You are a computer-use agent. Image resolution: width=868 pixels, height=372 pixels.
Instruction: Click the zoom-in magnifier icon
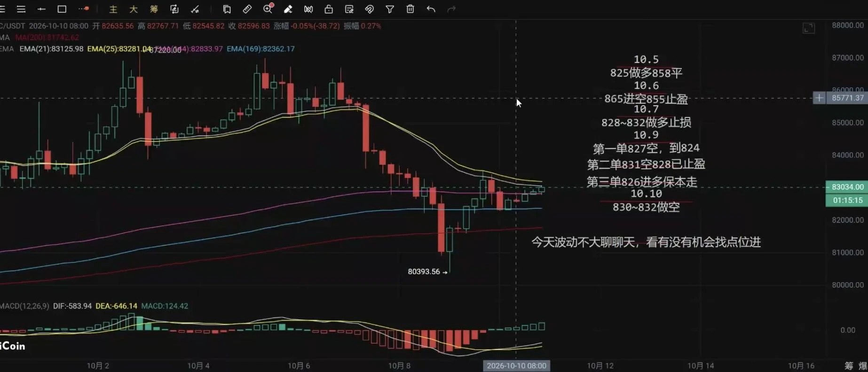(268, 8)
